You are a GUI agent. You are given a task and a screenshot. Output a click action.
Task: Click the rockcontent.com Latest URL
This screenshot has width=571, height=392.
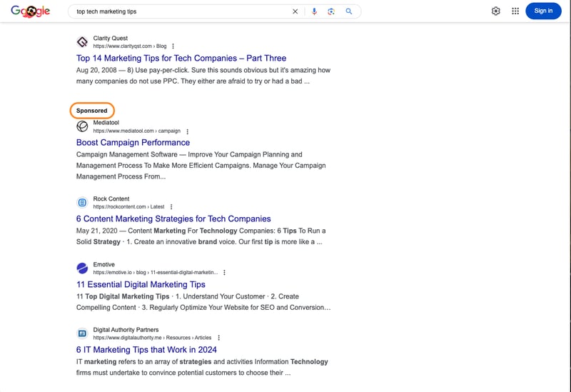coord(128,206)
